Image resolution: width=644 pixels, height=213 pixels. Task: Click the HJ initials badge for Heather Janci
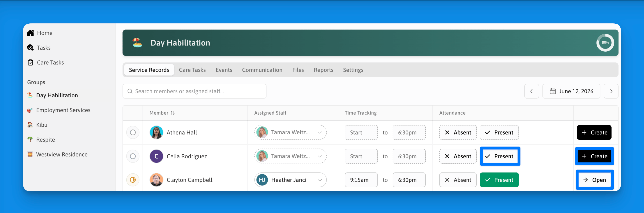[262, 180]
